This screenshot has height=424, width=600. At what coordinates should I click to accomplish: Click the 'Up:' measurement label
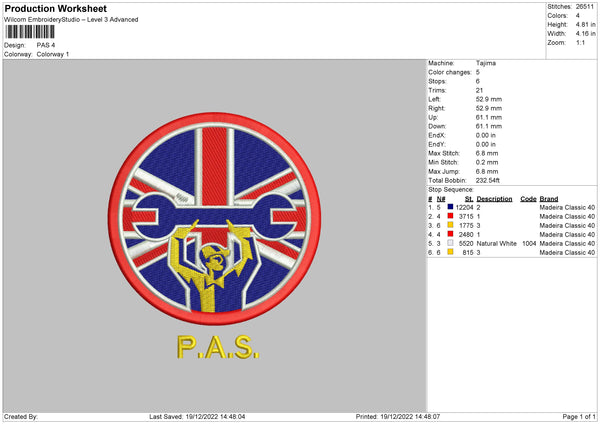[x=433, y=117]
